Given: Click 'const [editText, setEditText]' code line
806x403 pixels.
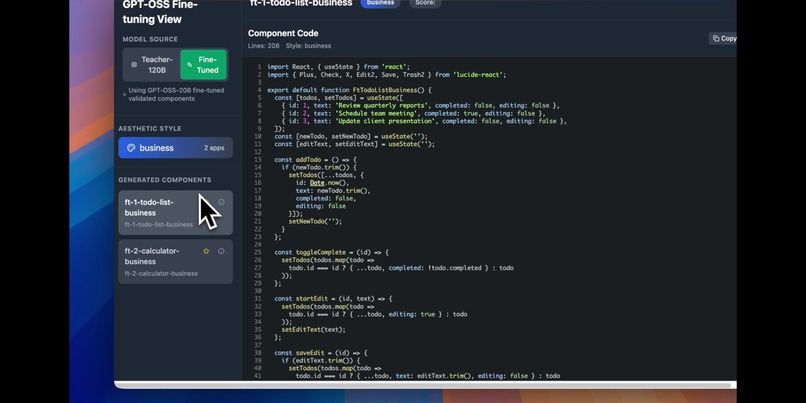Looking at the screenshot, I should pyautogui.click(x=355, y=144).
